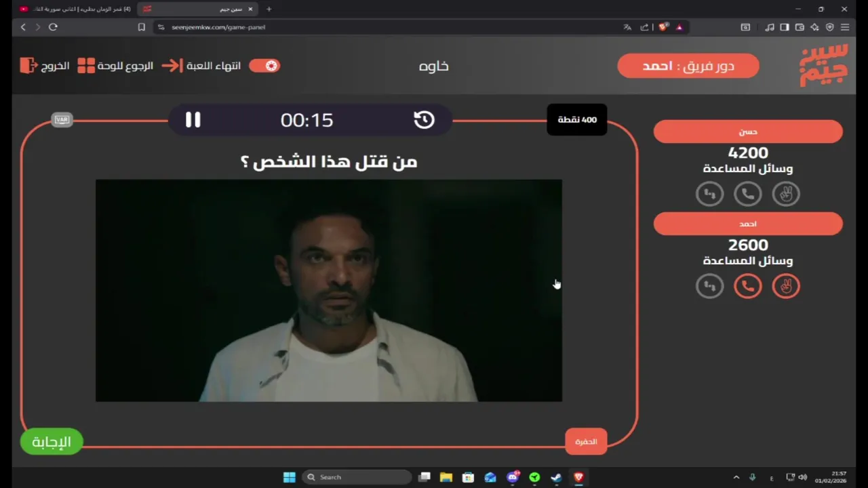Click the خاوه game title
Screen dimensions: 868x488
[x=434, y=66]
